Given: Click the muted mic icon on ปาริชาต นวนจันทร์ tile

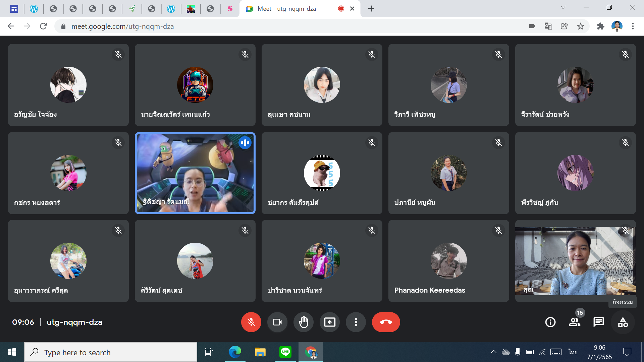Looking at the screenshot, I should (x=372, y=230).
